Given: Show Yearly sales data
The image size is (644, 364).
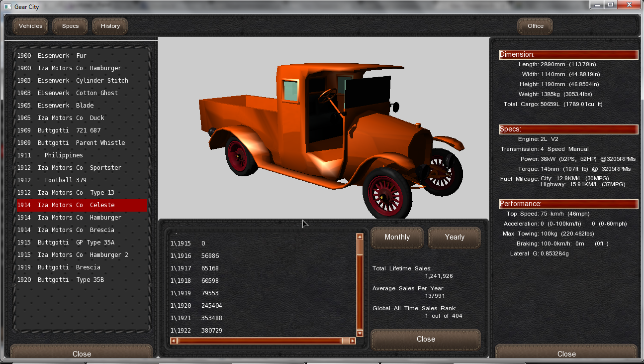Looking at the screenshot, I should click(454, 238).
